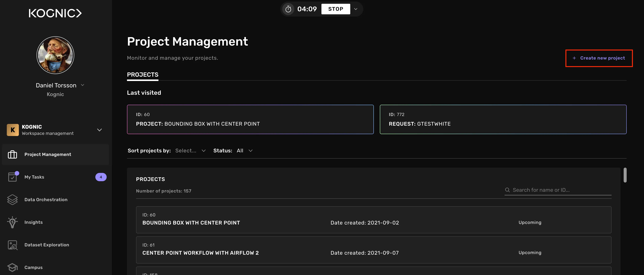
Task: Click the Data Orchestration layers icon
Action: tap(12, 199)
